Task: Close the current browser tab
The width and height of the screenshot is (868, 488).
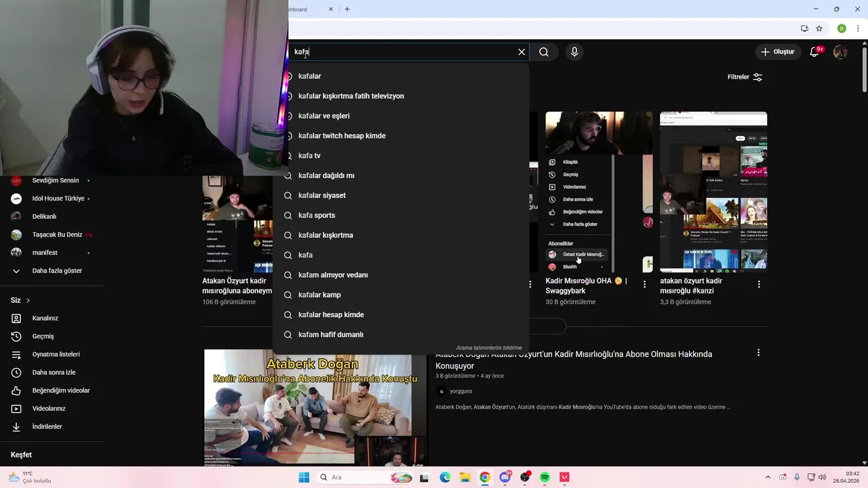Action: (331, 9)
